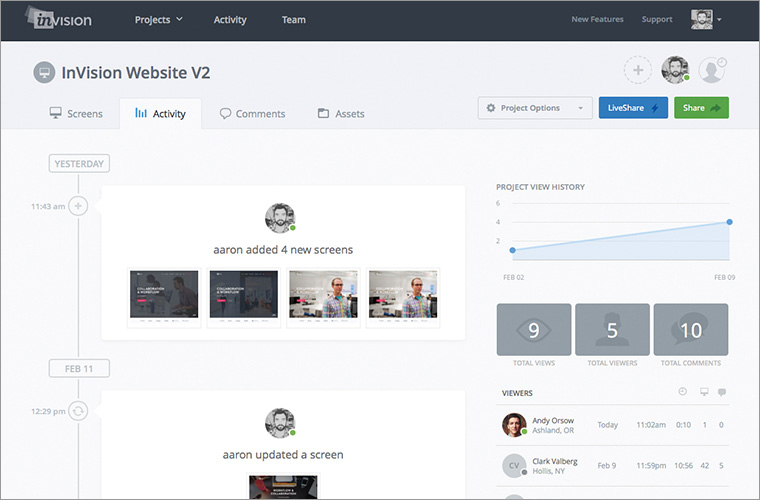This screenshot has width=760, height=500.
Task: Click the FEB 09 chart data point
Action: (729, 222)
